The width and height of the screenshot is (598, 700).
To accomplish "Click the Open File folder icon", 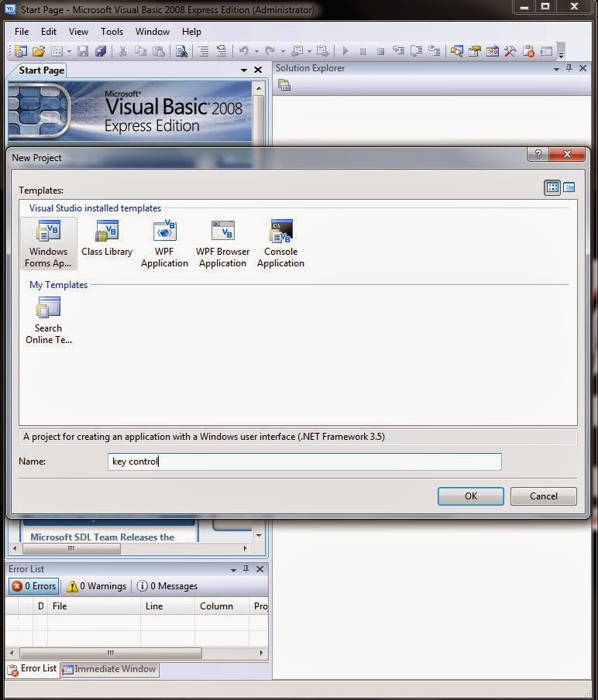I will click(39, 51).
